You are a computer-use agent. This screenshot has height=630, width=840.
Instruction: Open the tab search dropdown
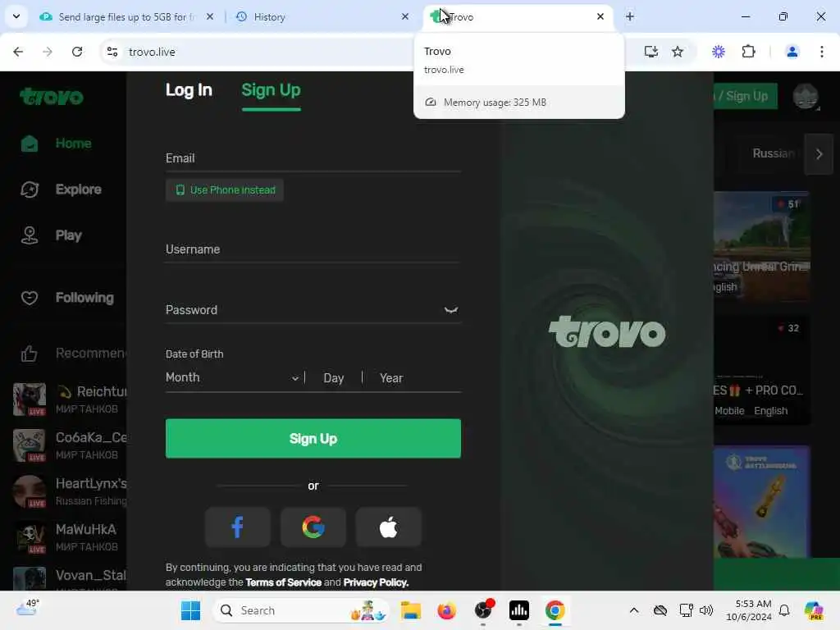[x=16, y=16]
